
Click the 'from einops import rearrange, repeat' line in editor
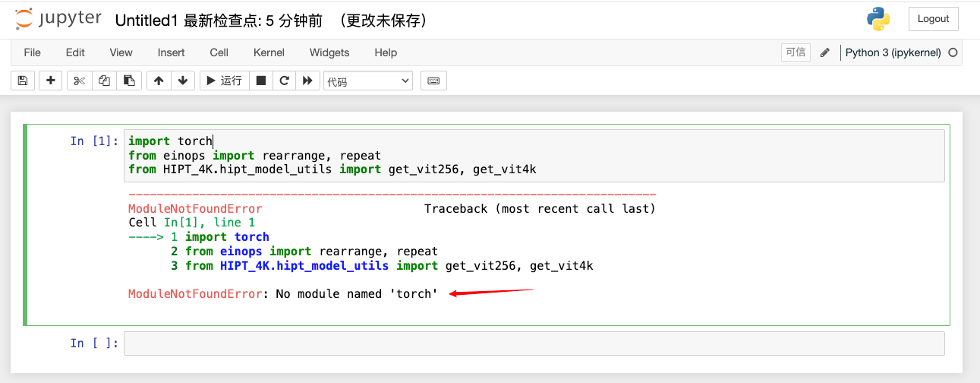click(x=254, y=155)
